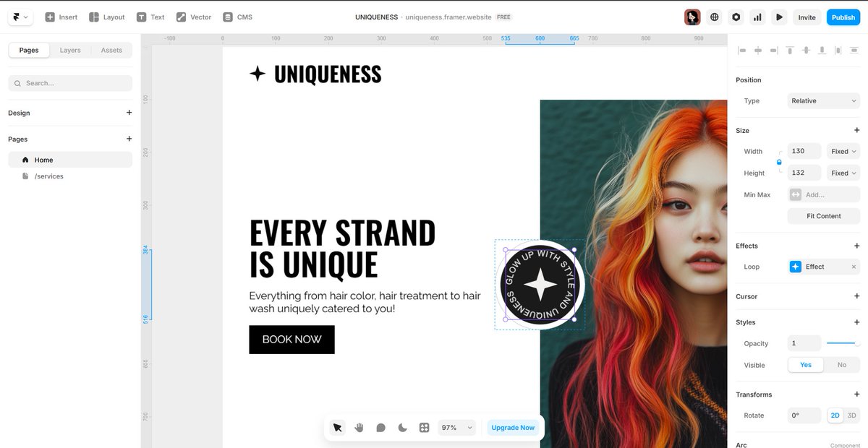Viewport: 868px width, 448px height.
Task: Distribute selection horizontally
Action: click(x=838, y=51)
